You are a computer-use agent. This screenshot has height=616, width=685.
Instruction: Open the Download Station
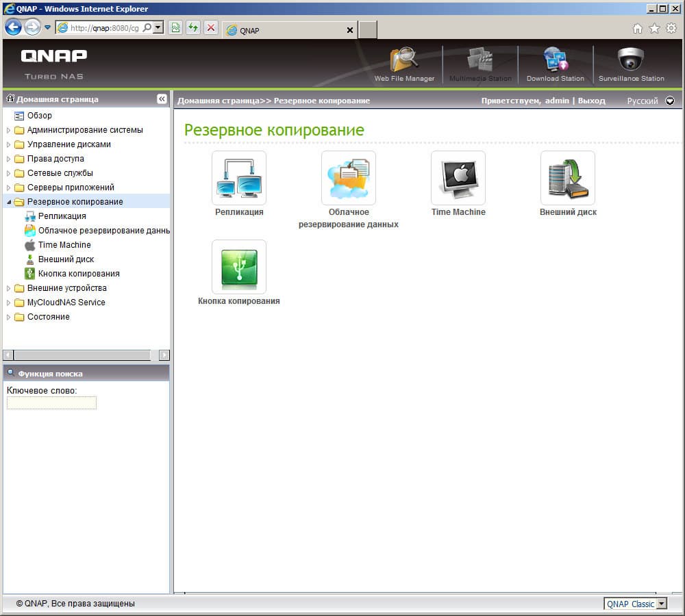coord(555,62)
